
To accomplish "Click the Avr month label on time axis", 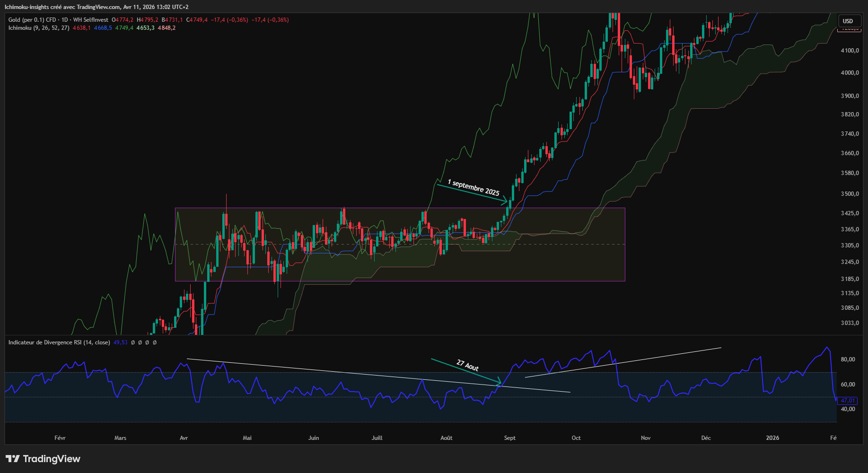I will (x=184, y=438).
